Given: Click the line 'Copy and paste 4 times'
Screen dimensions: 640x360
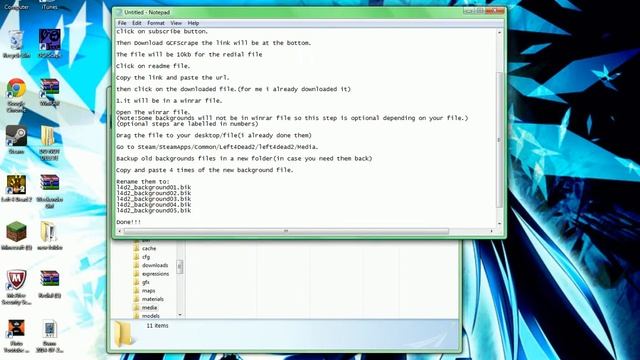Looking at the screenshot, I should point(204,170).
